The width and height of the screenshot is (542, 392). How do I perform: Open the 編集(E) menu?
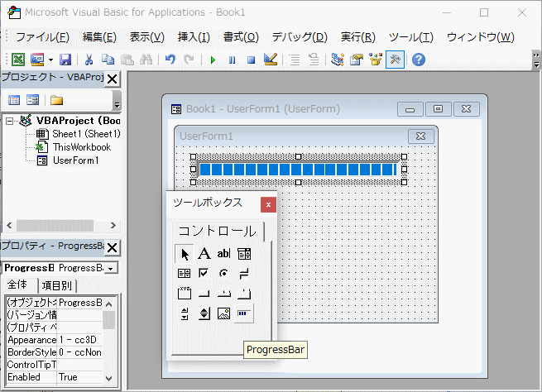tap(99, 37)
